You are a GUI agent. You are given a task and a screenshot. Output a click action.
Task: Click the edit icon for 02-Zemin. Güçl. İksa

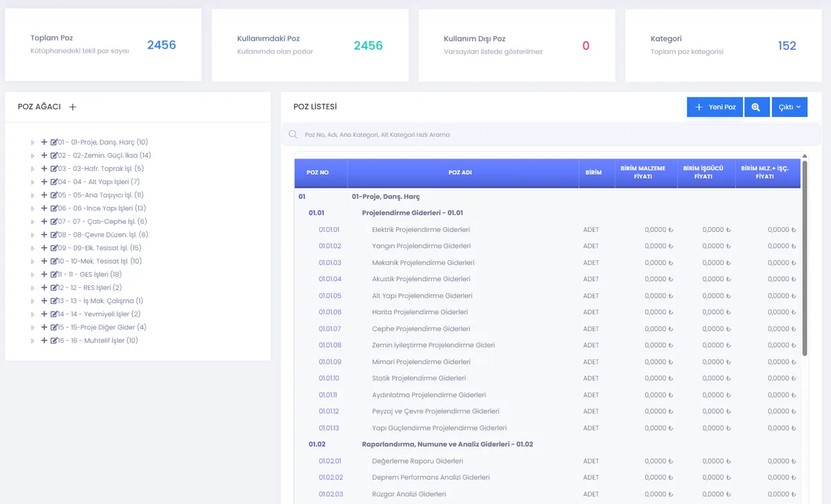pos(54,155)
